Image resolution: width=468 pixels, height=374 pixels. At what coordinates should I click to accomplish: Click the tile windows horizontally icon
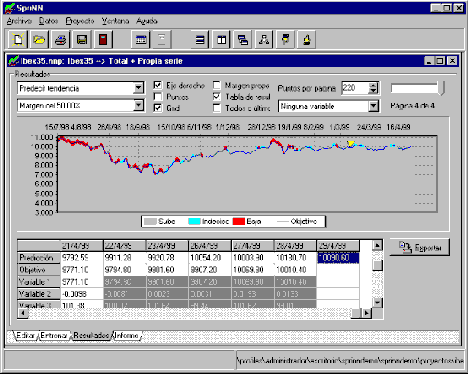(x=200, y=40)
